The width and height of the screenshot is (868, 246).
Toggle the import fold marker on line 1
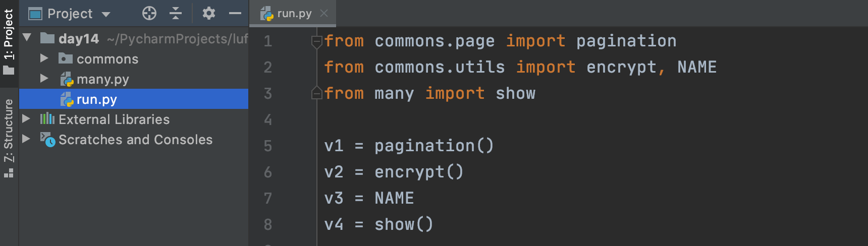(x=317, y=41)
